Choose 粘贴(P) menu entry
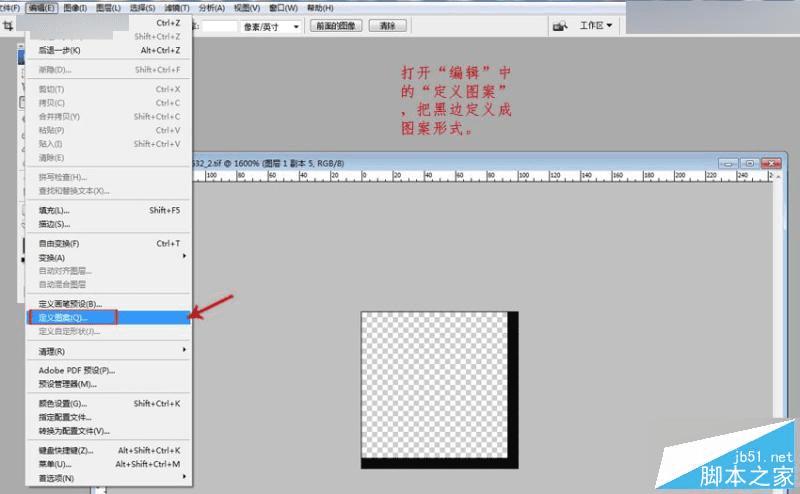This screenshot has height=494, width=800. click(109, 131)
